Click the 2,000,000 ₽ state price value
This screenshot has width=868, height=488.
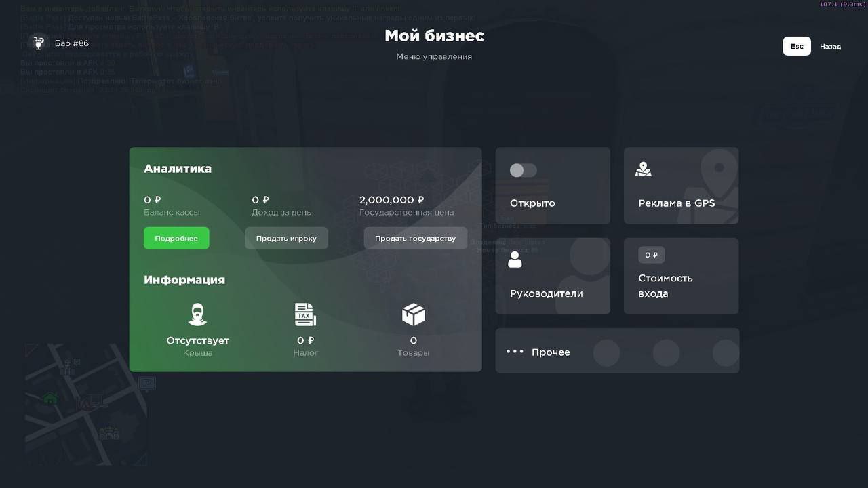pos(391,200)
